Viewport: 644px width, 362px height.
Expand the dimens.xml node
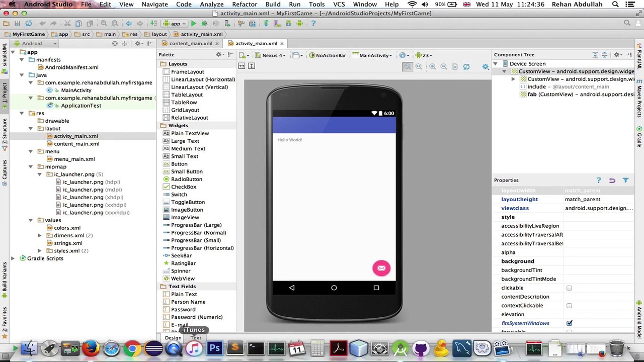(40, 235)
